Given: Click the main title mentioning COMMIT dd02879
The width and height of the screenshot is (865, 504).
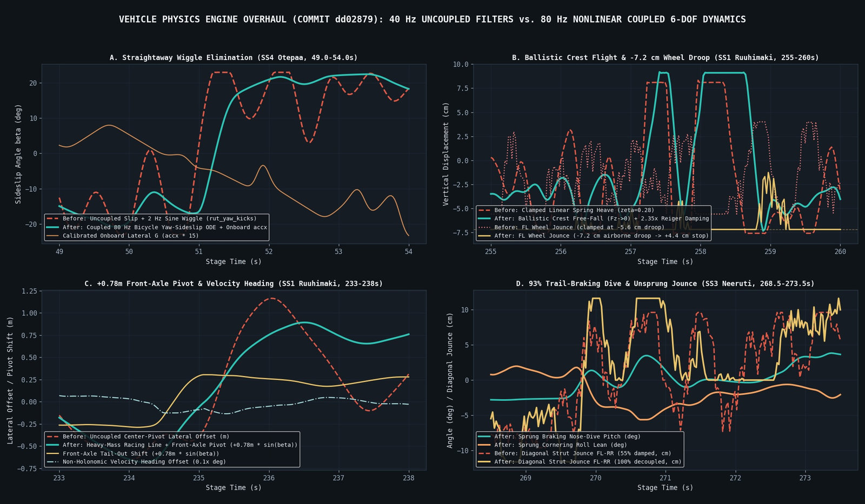Looking at the screenshot, I should [x=432, y=19].
